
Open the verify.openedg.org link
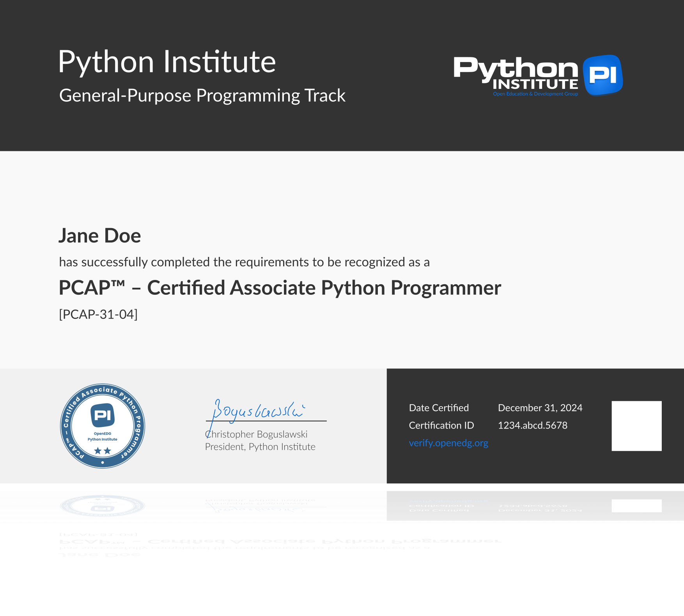(x=448, y=443)
